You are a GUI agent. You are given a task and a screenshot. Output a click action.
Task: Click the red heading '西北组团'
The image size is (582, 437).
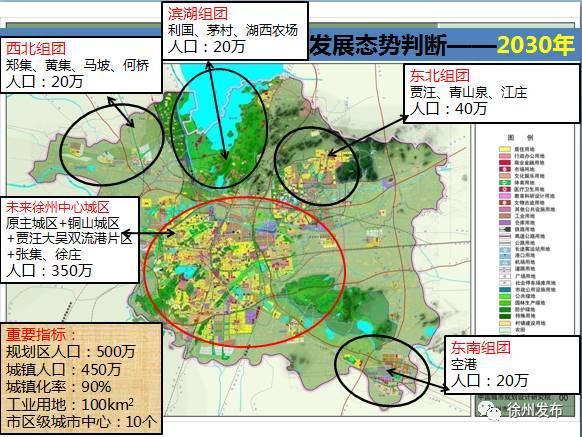pyautogui.click(x=36, y=49)
